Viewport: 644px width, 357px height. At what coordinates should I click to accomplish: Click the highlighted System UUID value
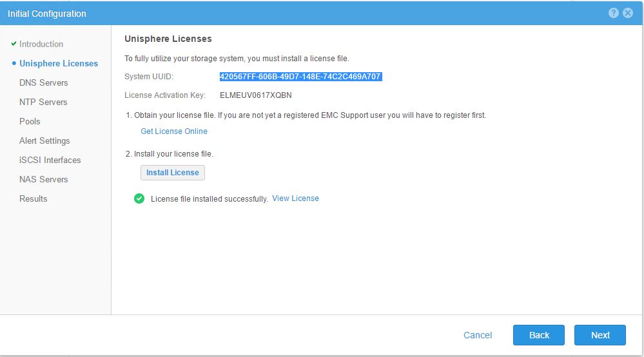[x=300, y=77]
